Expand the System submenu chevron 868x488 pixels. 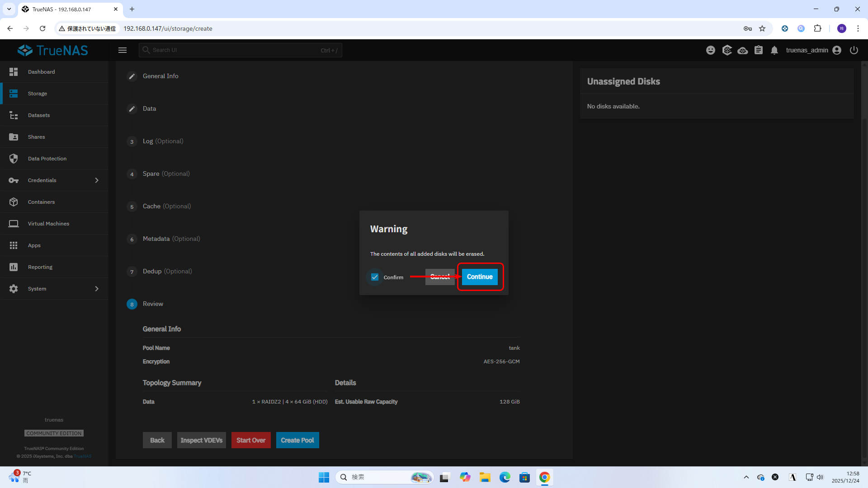point(97,289)
